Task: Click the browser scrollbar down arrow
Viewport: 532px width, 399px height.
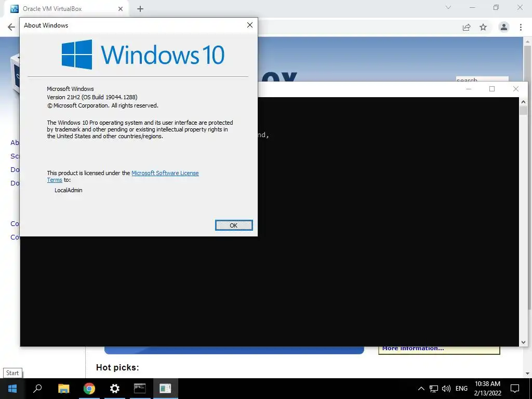Action: coord(527,374)
